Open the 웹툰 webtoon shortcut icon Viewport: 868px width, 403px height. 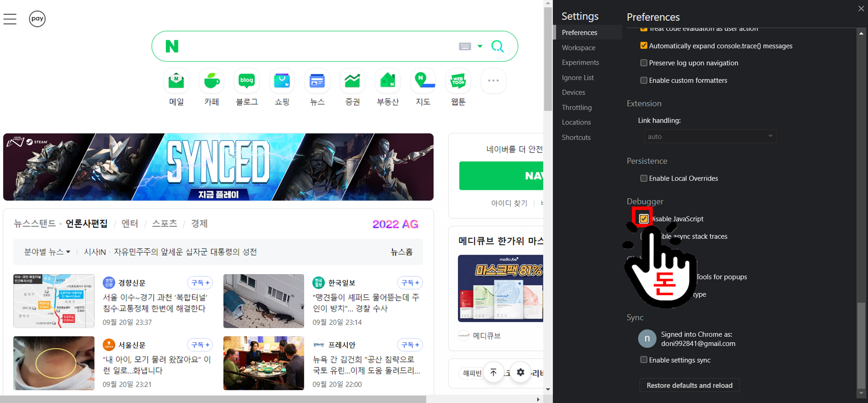(x=458, y=81)
